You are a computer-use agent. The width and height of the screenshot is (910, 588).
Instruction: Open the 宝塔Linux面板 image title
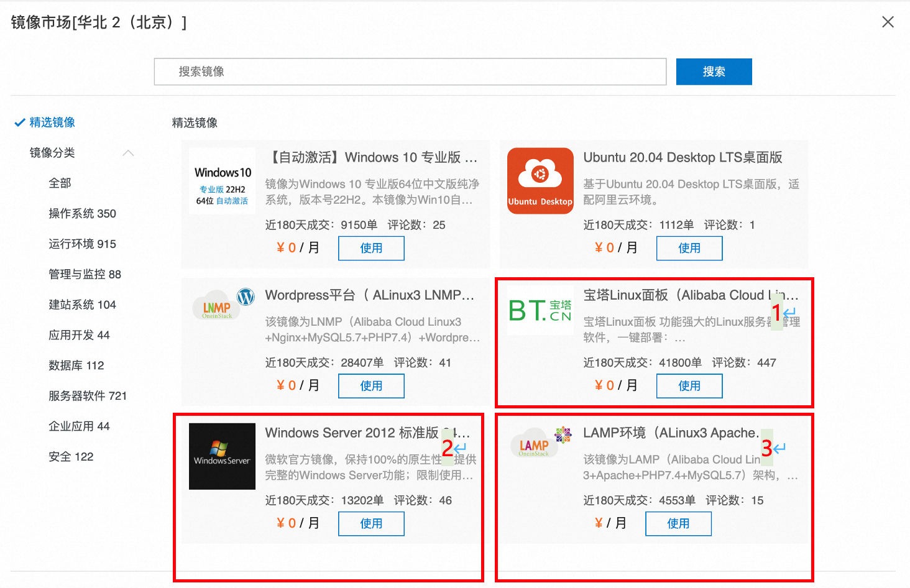pos(690,296)
